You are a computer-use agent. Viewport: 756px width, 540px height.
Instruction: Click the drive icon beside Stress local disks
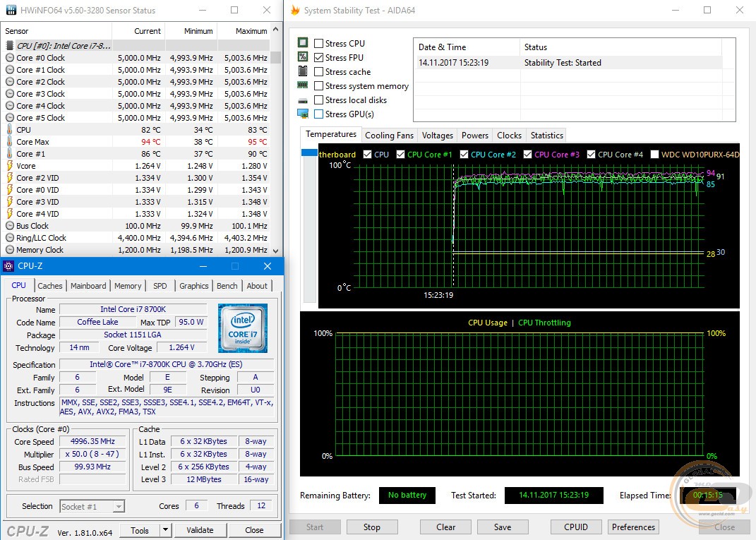303,100
